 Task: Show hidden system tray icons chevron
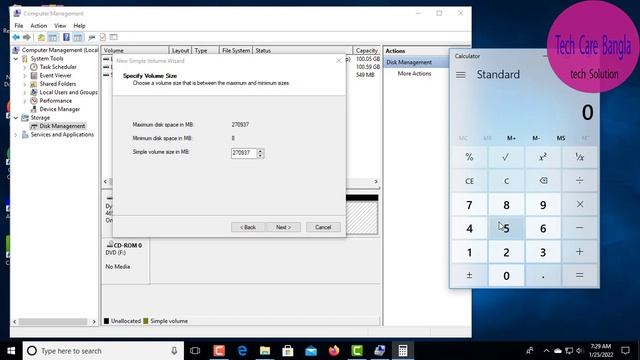tap(546, 351)
